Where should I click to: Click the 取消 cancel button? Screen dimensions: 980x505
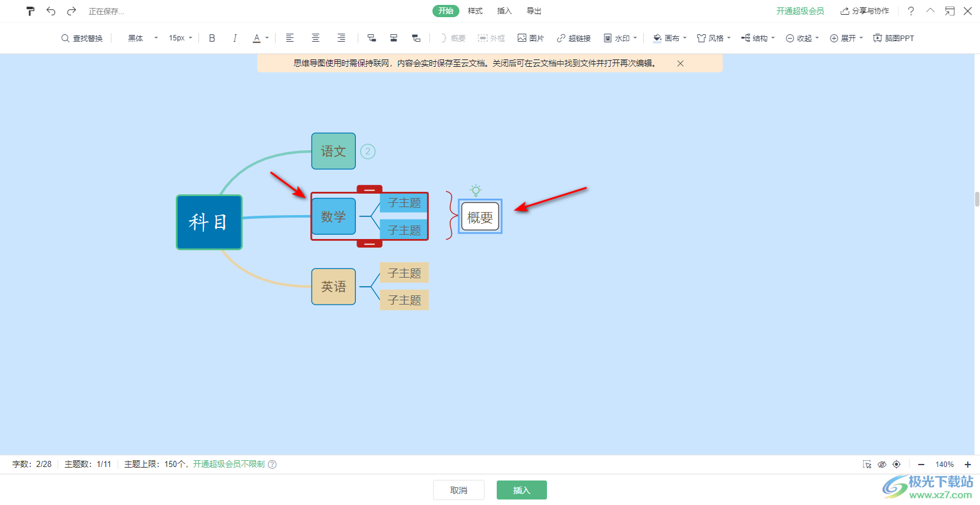[459, 490]
